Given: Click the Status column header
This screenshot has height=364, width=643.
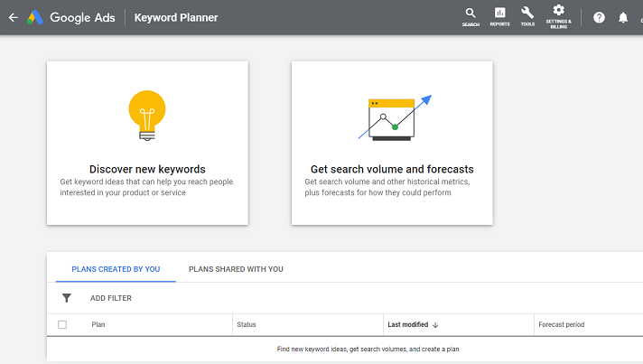Looking at the screenshot, I should (x=247, y=324).
